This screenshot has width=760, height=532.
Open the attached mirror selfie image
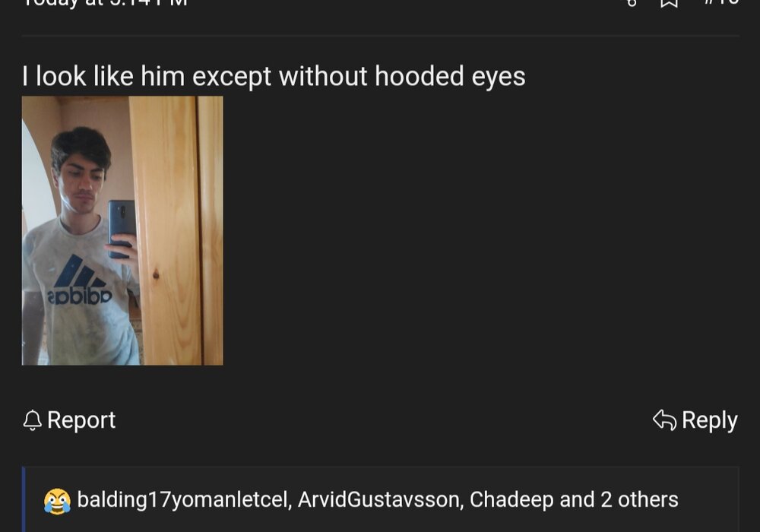[x=122, y=230]
